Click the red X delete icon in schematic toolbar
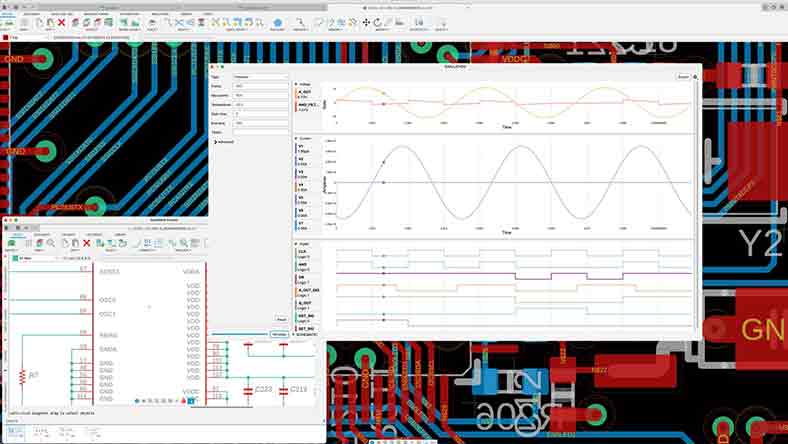The image size is (788, 444). coord(86,243)
